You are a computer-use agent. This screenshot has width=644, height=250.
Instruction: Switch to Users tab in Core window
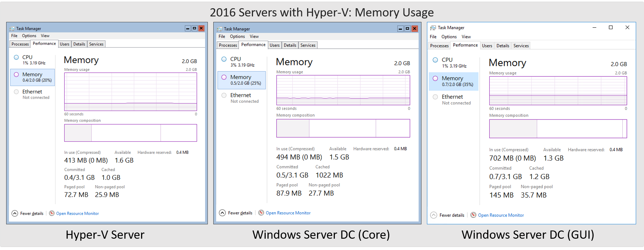[x=275, y=45]
